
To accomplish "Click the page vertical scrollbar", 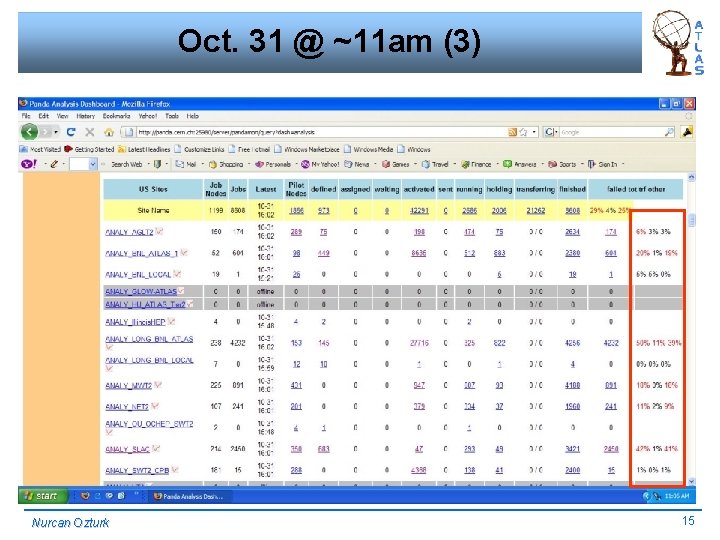I will tap(691, 329).
